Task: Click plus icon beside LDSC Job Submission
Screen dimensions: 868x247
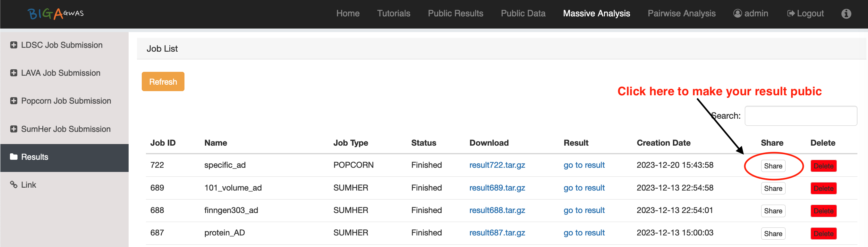Action: (x=13, y=45)
